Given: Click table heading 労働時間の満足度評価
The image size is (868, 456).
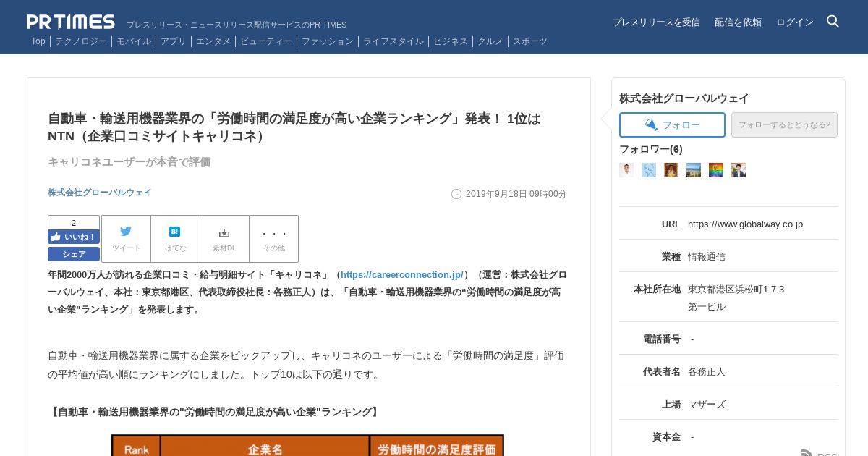Looking at the screenshot, I should pos(437,449).
